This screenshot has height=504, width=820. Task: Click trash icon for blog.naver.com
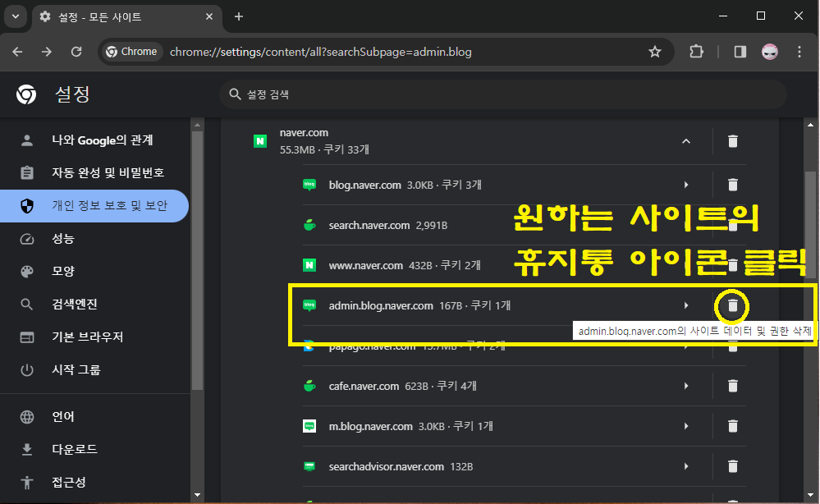733,185
